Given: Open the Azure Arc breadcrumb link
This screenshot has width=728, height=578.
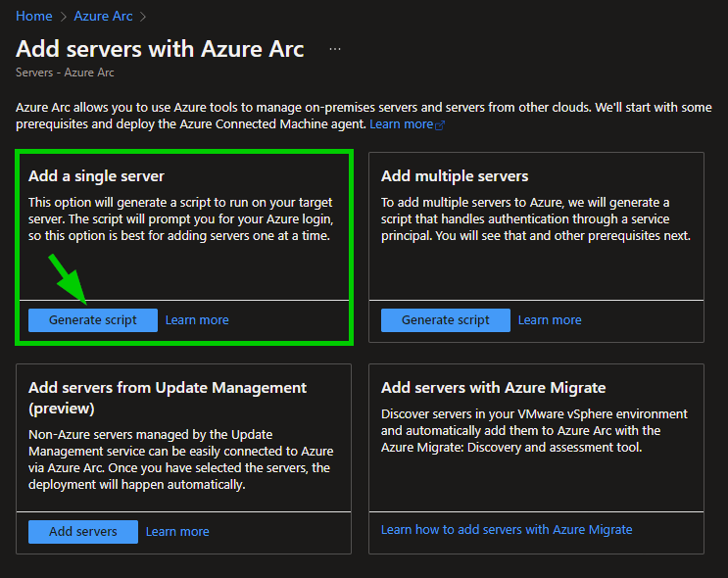Looking at the screenshot, I should [x=103, y=17].
